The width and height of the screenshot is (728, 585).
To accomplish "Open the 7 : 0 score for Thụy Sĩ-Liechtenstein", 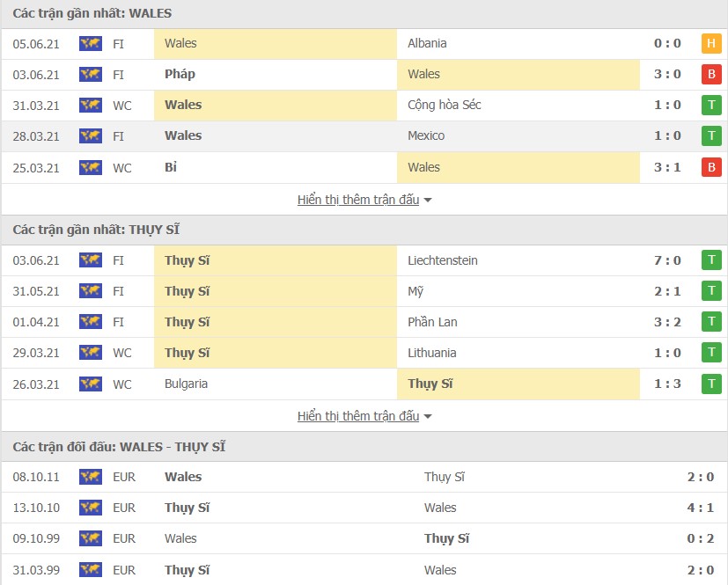I will (x=668, y=260).
